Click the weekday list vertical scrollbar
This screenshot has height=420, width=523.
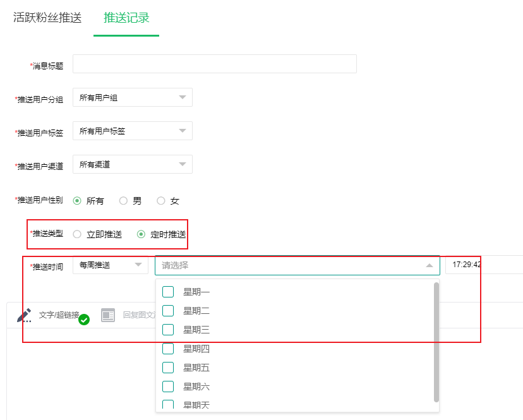(x=436, y=341)
